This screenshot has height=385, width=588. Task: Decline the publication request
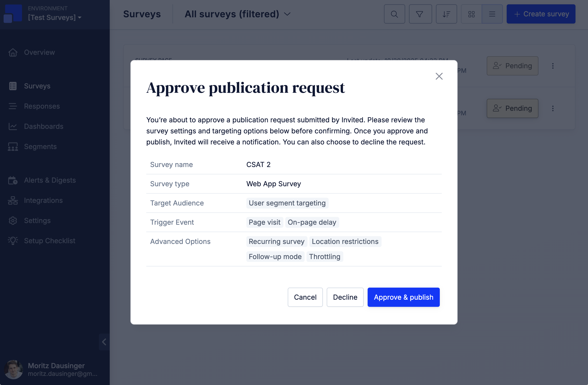click(345, 297)
